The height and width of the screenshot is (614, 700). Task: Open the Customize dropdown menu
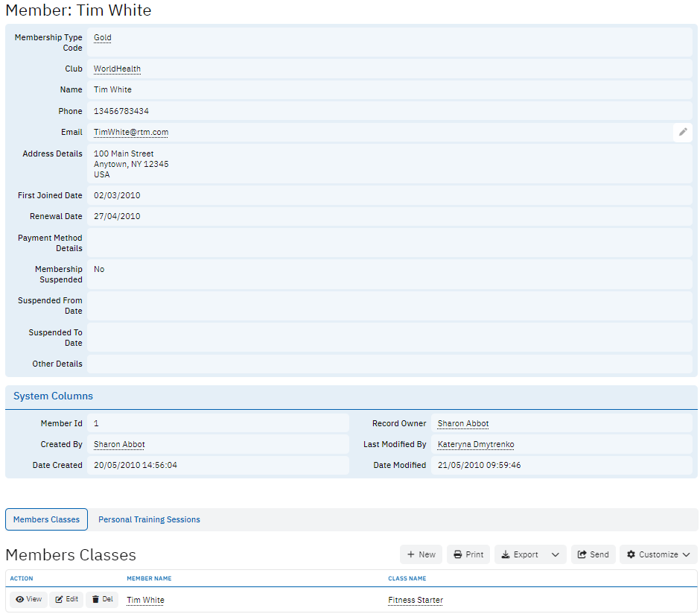point(658,554)
